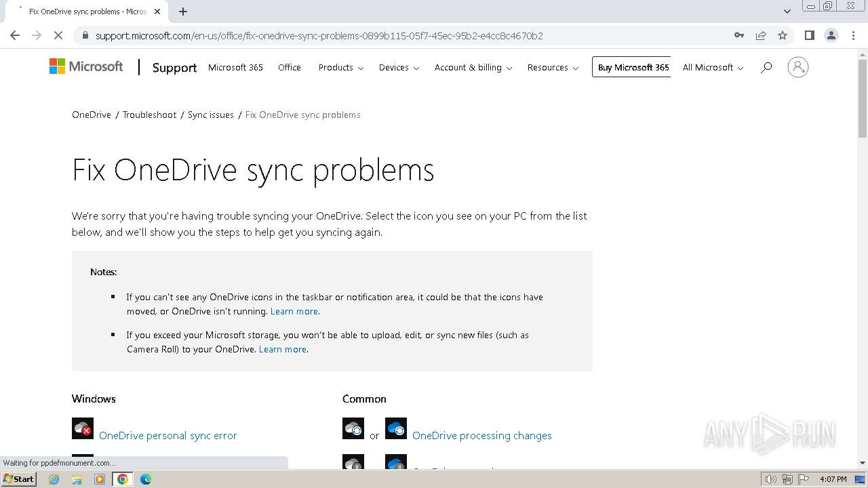Viewport: 868px width, 488px height.
Task: Open a new browser tab
Action: (x=183, y=12)
